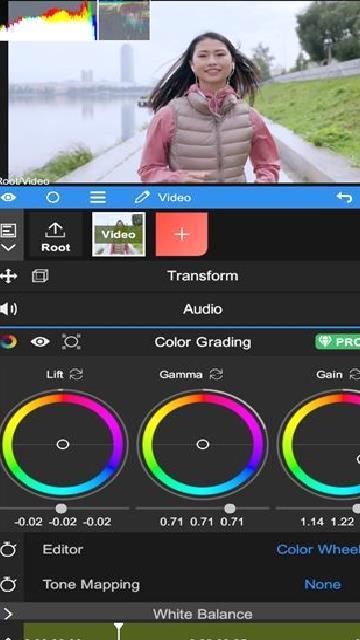Image resolution: width=360 pixels, height=640 pixels.
Task: Click the mask icon beside Color Grading
Action: 71,342
